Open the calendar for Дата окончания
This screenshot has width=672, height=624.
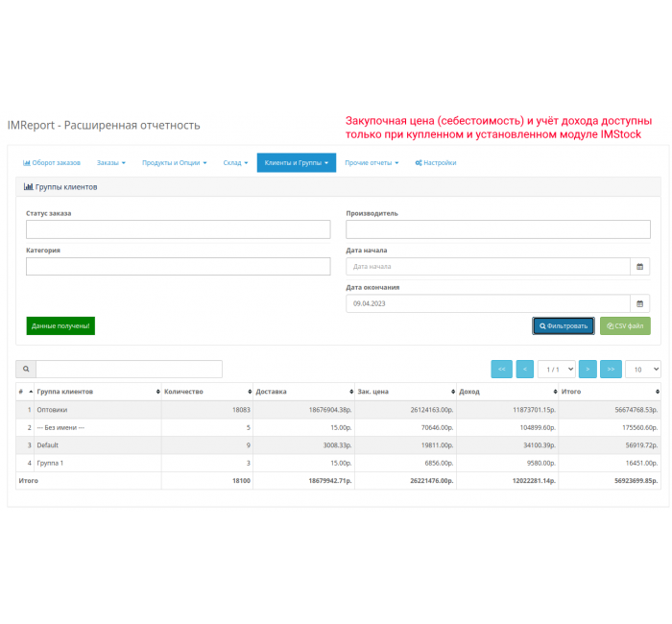(640, 303)
